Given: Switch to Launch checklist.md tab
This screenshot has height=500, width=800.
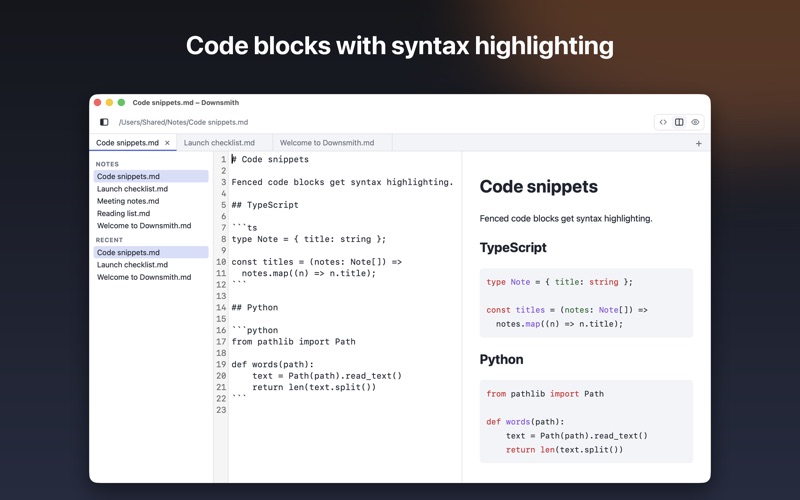Looking at the screenshot, I should 219,143.
